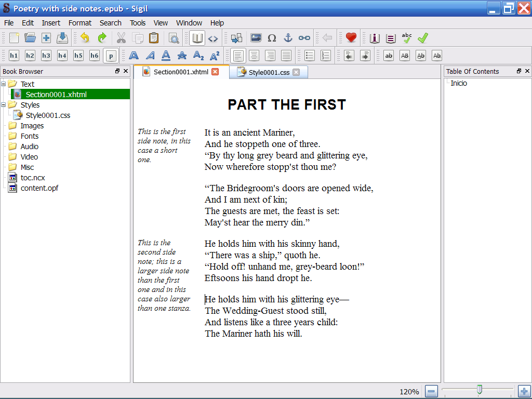Paste from clipboard icon
Screen dimensions: 532x399
(x=154, y=38)
